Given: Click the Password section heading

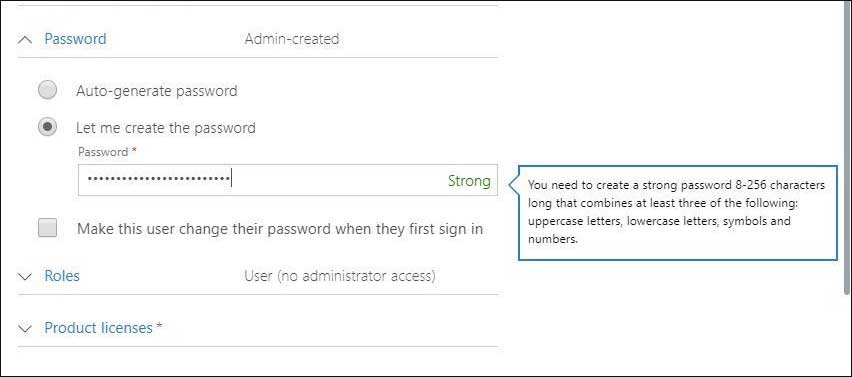Looking at the screenshot, I should coord(75,39).
